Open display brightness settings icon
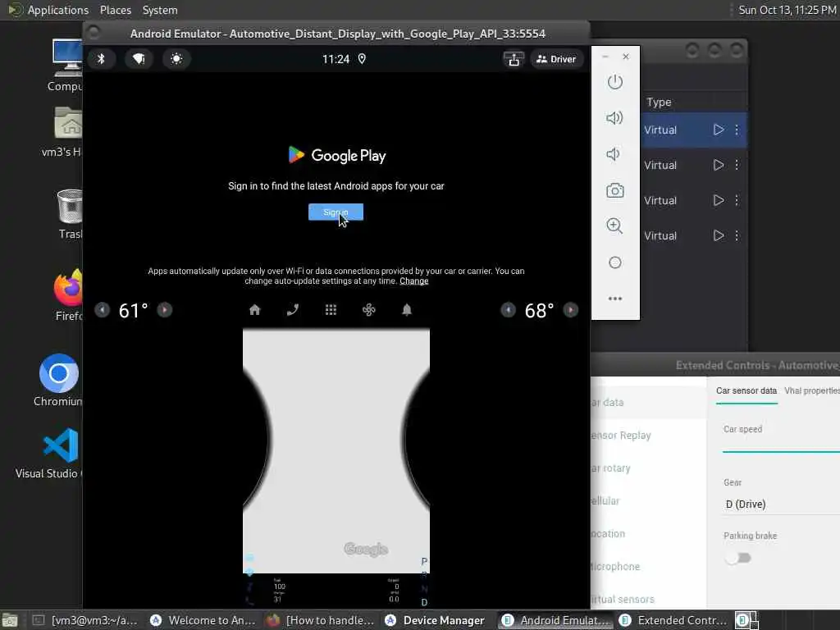Screen dimensions: 840x630 point(176,58)
